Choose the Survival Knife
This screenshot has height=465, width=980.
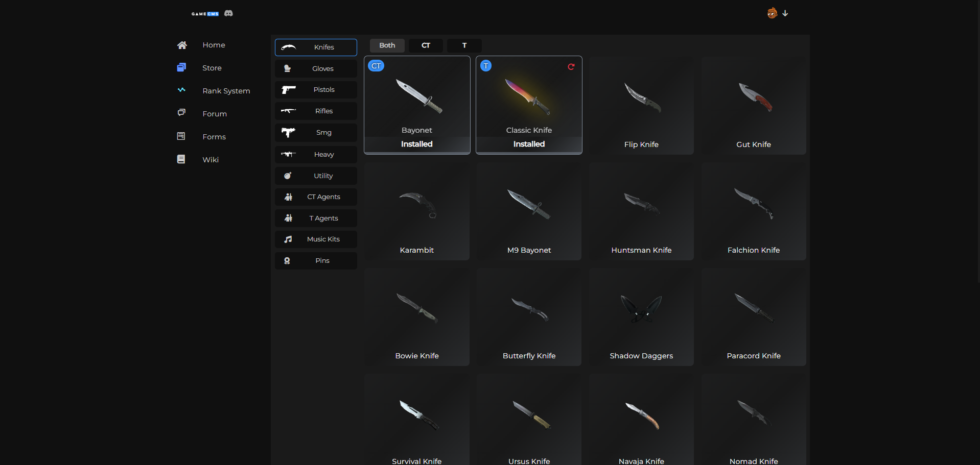click(x=417, y=420)
